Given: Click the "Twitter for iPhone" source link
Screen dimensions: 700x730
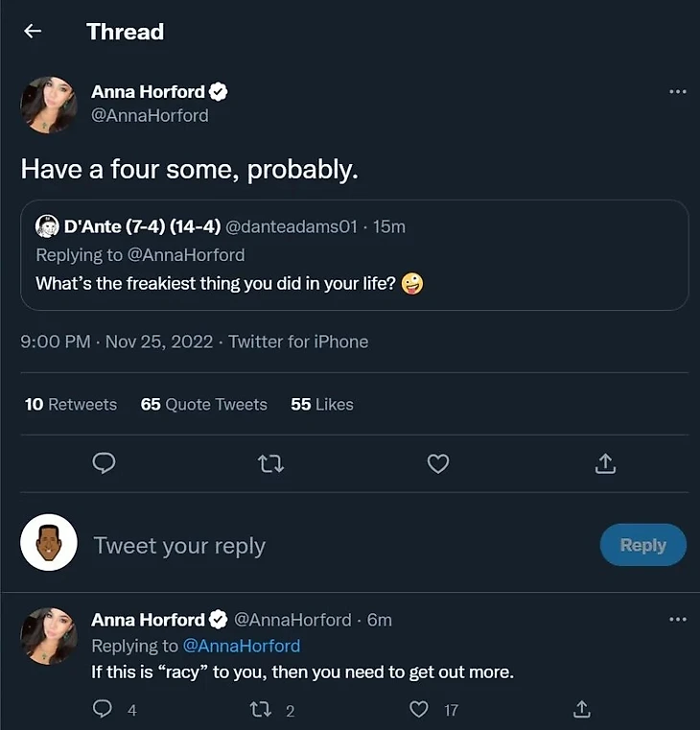Looking at the screenshot, I should pos(298,341).
